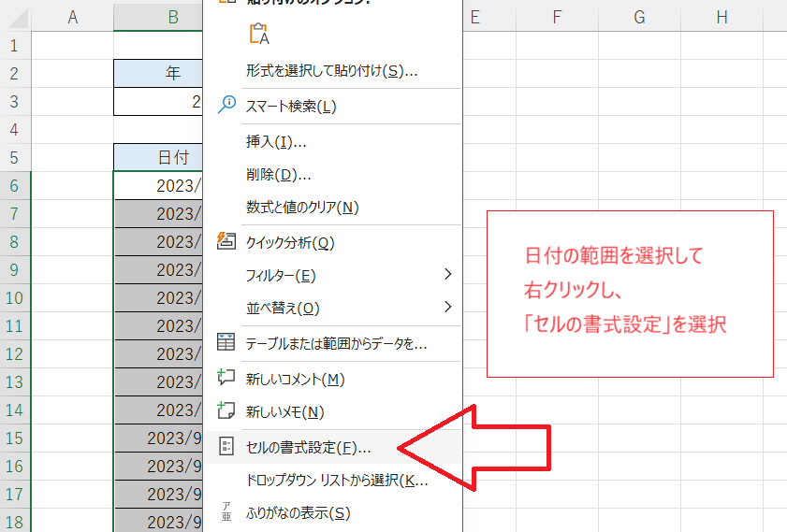Click the select-all corner triangle
The image size is (787, 532).
[x=18, y=18]
